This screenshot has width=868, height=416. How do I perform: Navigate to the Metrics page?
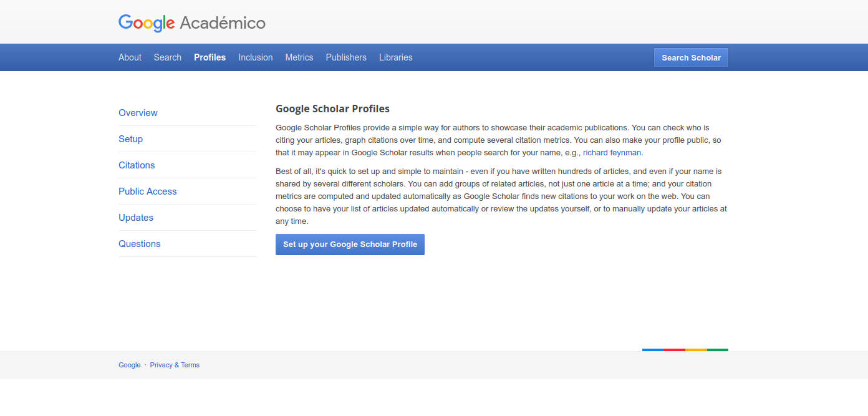[x=299, y=57]
